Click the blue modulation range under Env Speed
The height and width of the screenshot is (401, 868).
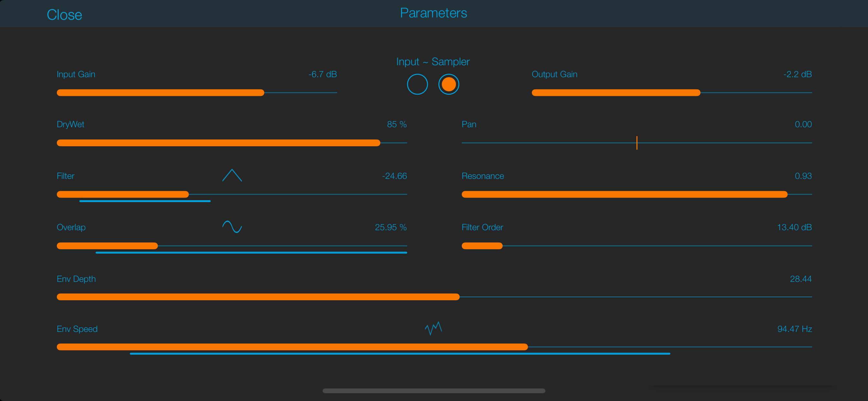pos(400,354)
